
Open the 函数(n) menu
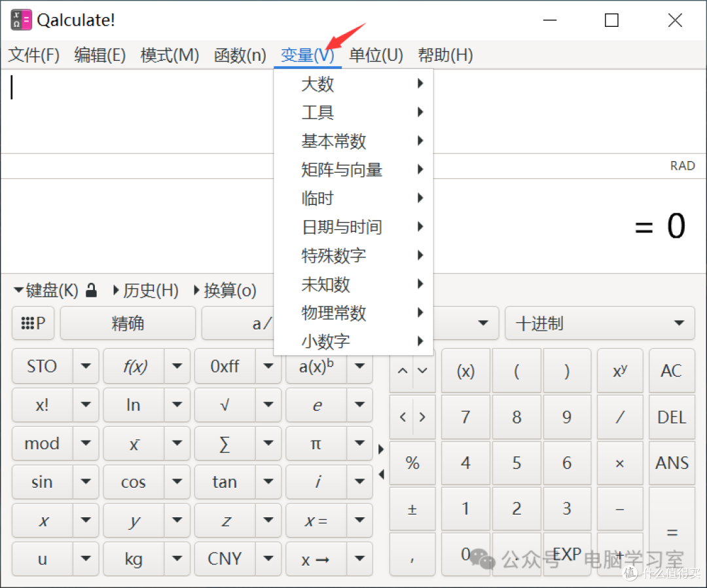coord(240,55)
